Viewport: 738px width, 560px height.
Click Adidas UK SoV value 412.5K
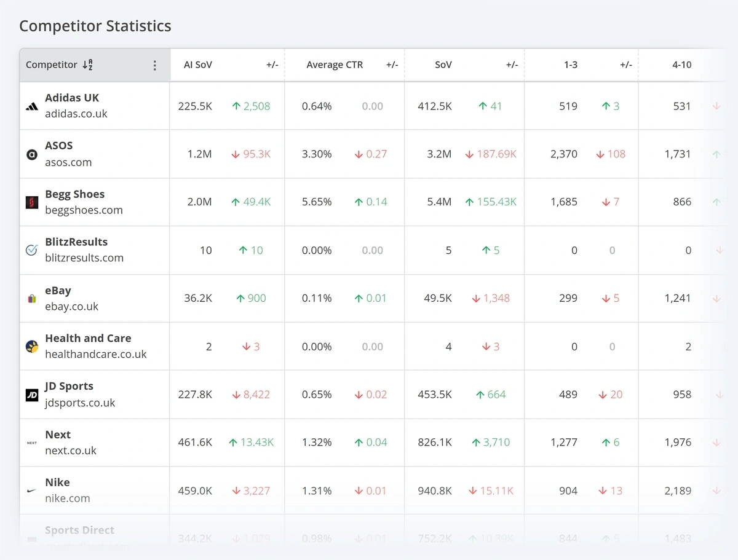tap(434, 106)
